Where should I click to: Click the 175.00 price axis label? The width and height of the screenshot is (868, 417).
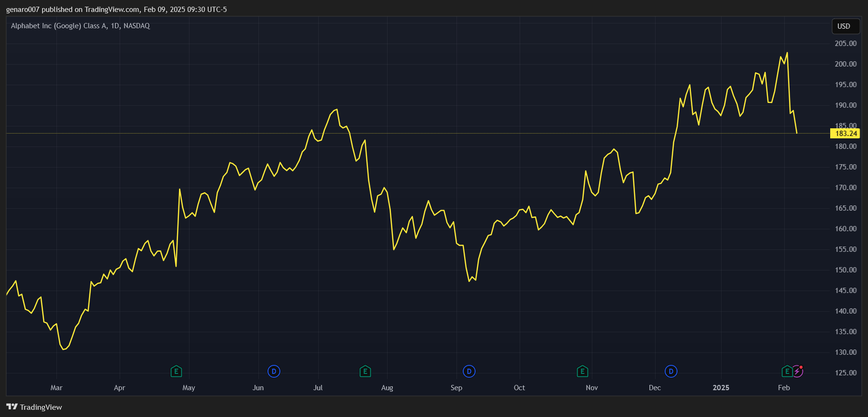coord(846,167)
